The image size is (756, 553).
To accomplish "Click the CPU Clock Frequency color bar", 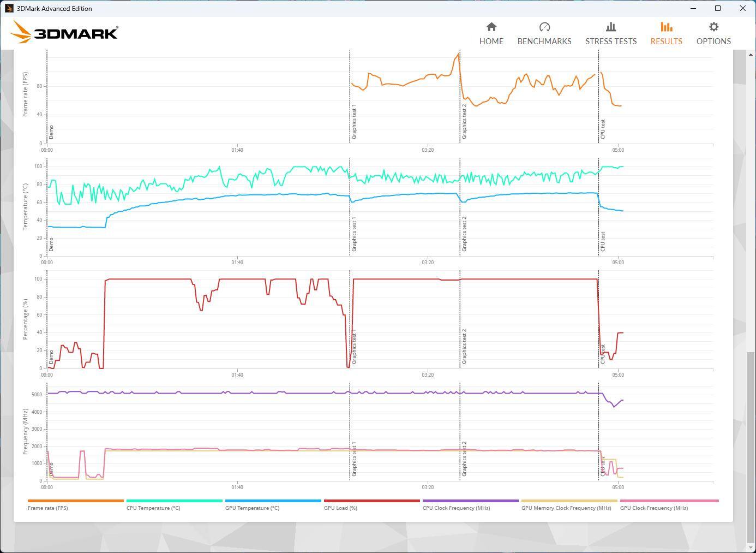I will 470,501.
